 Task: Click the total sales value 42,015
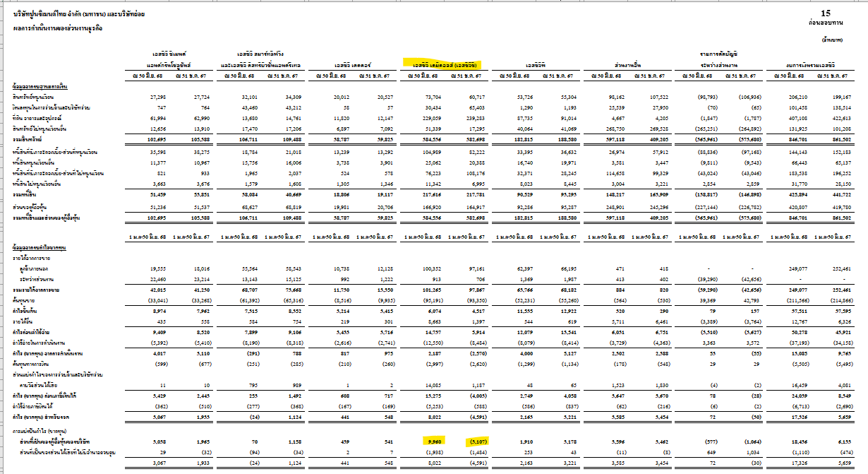[x=157, y=289]
